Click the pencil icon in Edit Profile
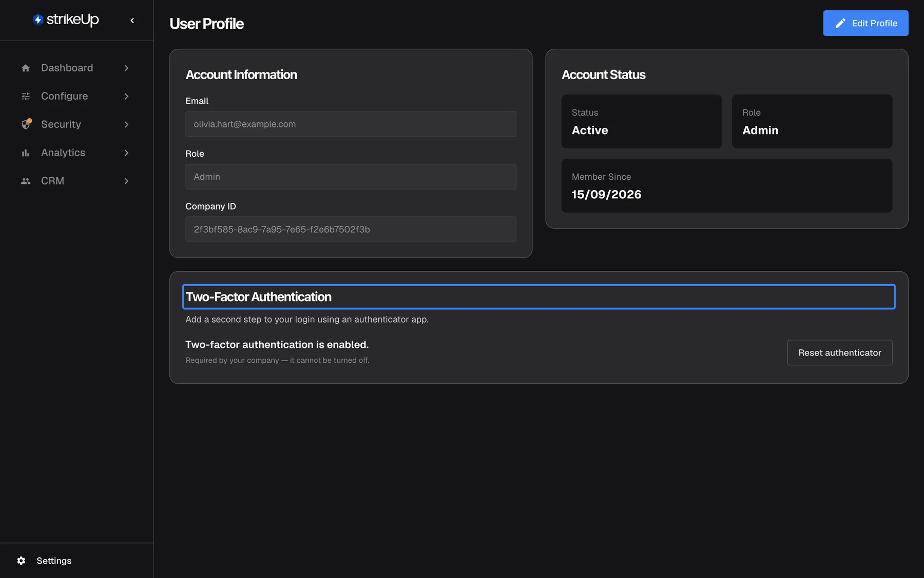This screenshot has height=578, width=924. pos(840,23)
